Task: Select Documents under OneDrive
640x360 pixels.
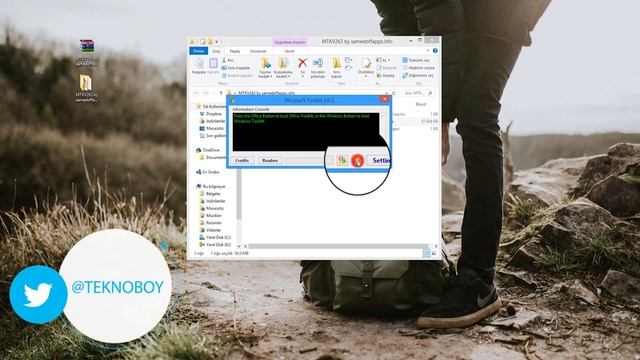Action: click(213, 157)
